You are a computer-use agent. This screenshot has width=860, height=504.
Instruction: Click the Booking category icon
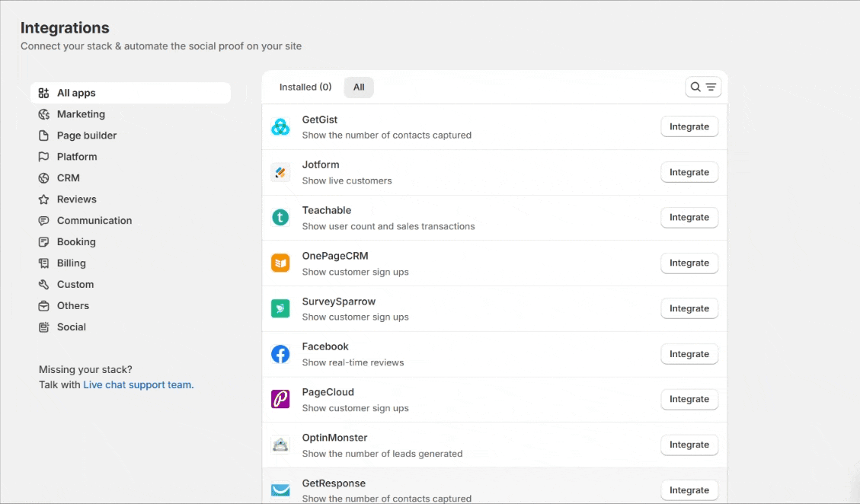pyautogui.click(x=44, y=242)
